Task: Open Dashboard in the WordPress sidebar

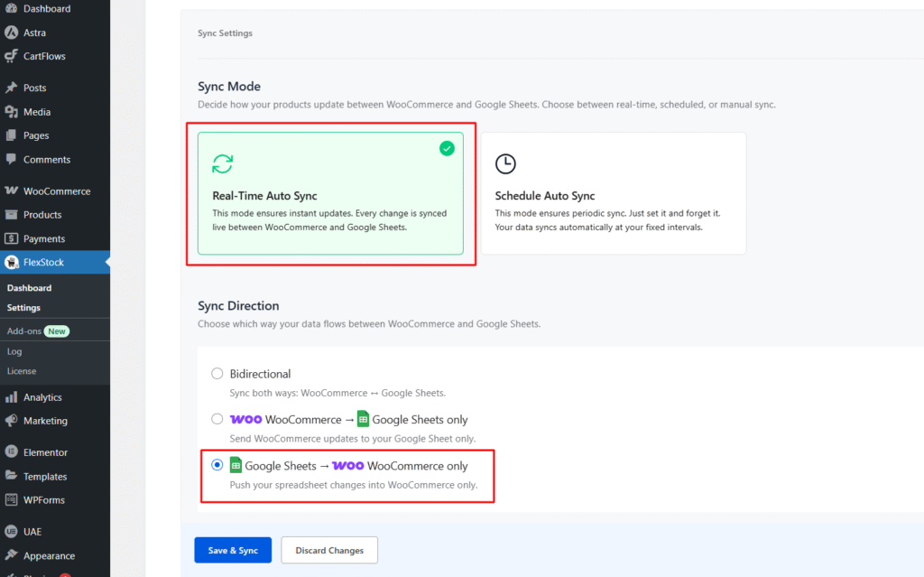Action: click(55, 8)
